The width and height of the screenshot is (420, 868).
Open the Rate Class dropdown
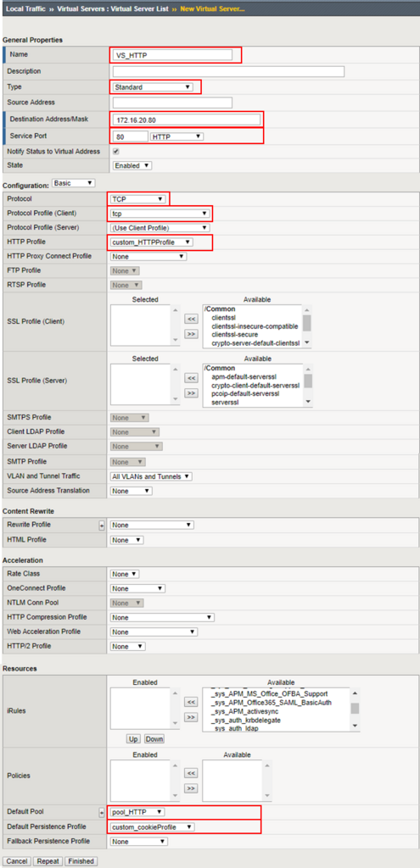pos(125,574)
